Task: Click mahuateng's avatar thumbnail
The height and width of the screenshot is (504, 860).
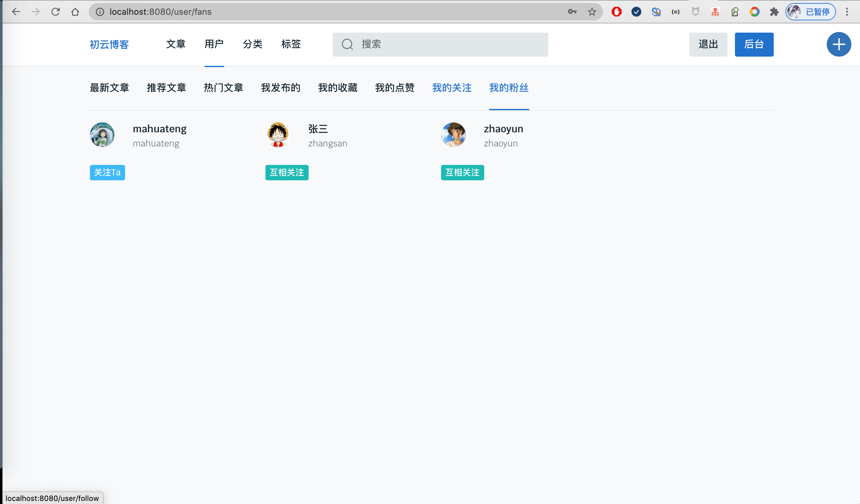Action: click(x=102, y=135)
